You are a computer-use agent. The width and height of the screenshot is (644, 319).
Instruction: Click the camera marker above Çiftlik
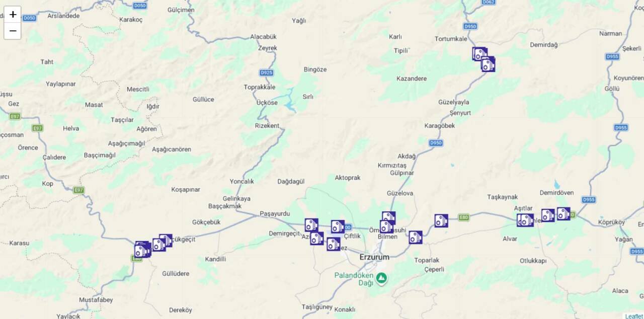(338, 227)
